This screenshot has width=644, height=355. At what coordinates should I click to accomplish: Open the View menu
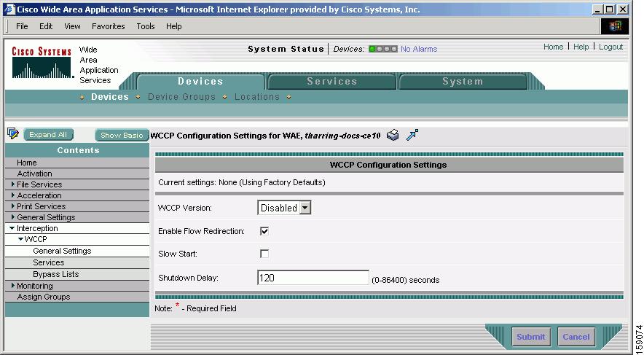[x=72, y=26]
